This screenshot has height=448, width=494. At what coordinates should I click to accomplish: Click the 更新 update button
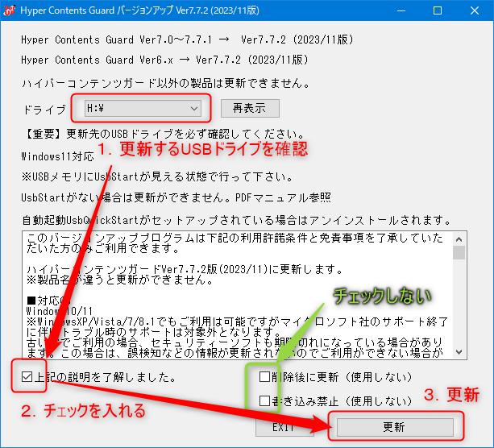pyautogui.click(x=395, y=427)
